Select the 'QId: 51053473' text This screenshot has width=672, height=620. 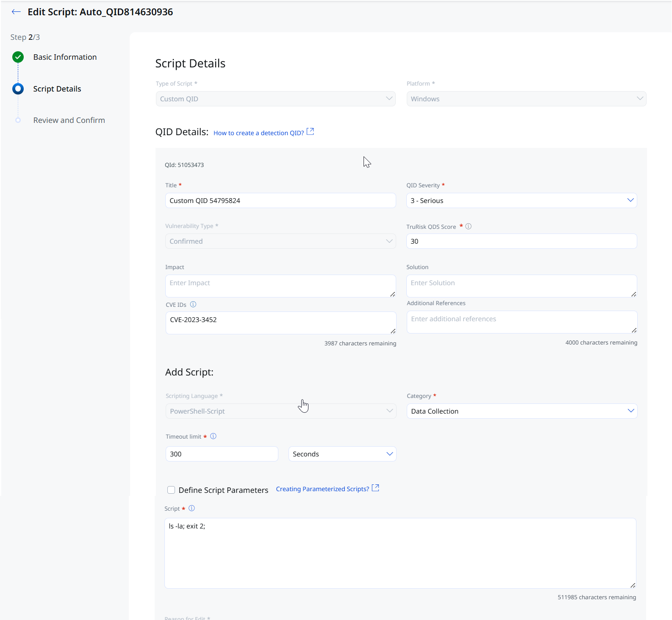pyautogui.click(x=184, y=165)
